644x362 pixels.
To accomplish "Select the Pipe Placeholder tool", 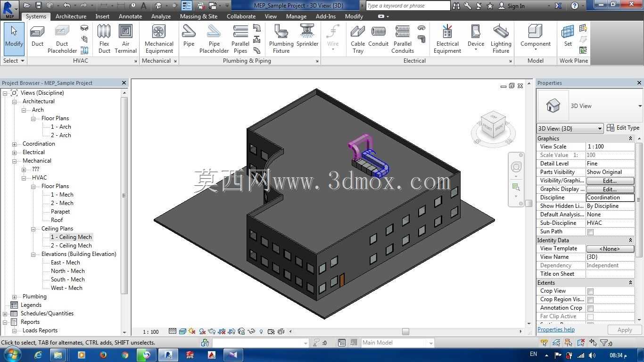I will pyautogui.click(x=214, y=39).
